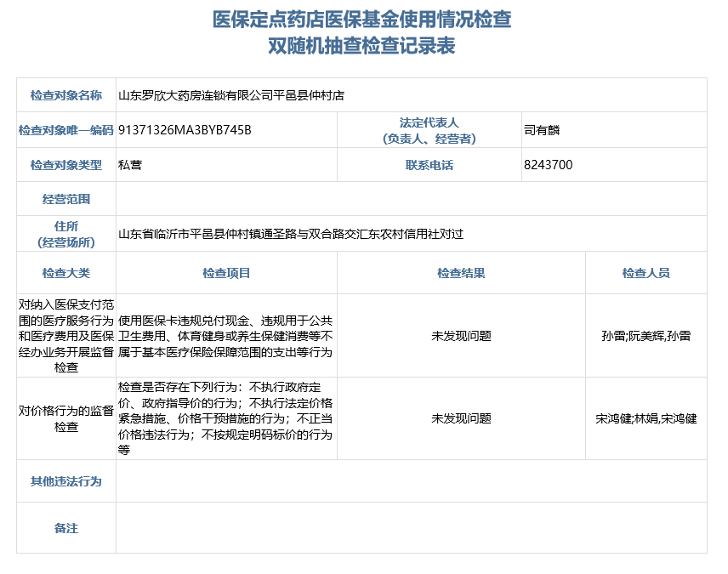Screen dimensions: 728x574
Task: Select the pharmacy name 山东罗欣大药房连锁有限公司平邑县仲村店
Action: coord(231,95)
